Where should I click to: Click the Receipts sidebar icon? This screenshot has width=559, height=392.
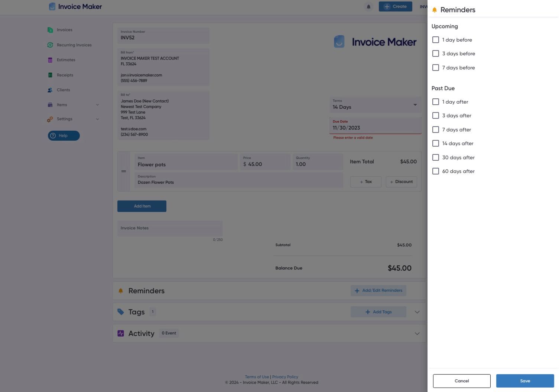pyautogui.click(x=50, y=75)
